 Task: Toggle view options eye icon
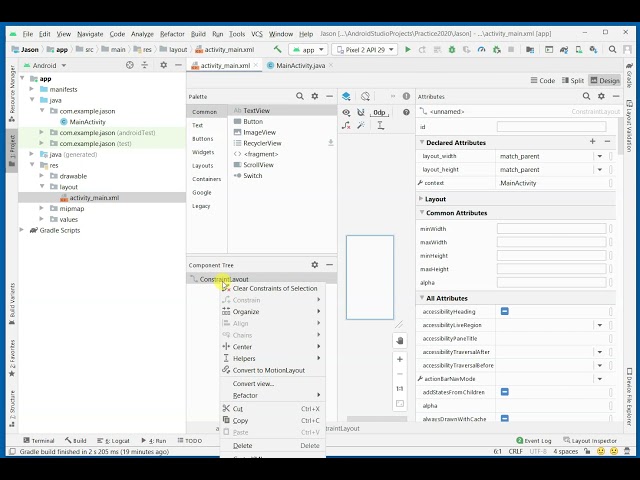(346, 112)
